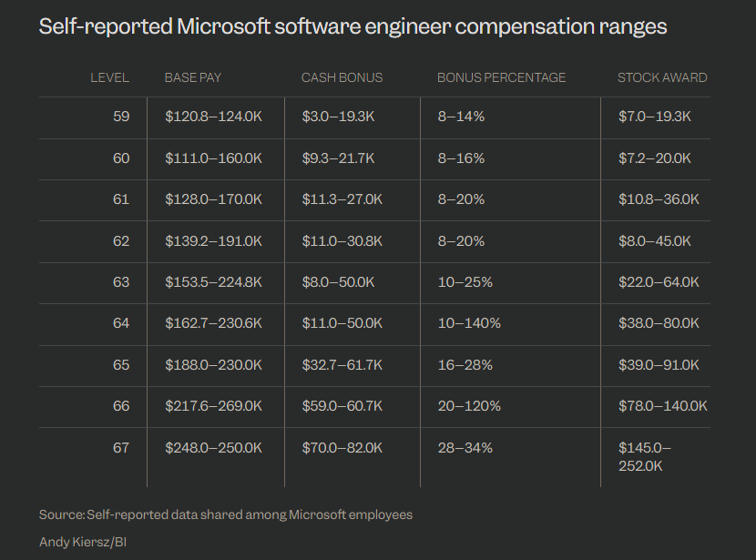The height and width of the screenshot is (560, 756).
Task: Select the 8–20% bonus for level 62
Action: coord(461,241)
